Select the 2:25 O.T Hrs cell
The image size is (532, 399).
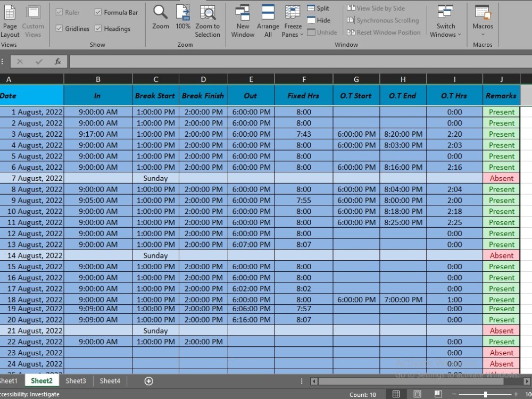[454, 222]
